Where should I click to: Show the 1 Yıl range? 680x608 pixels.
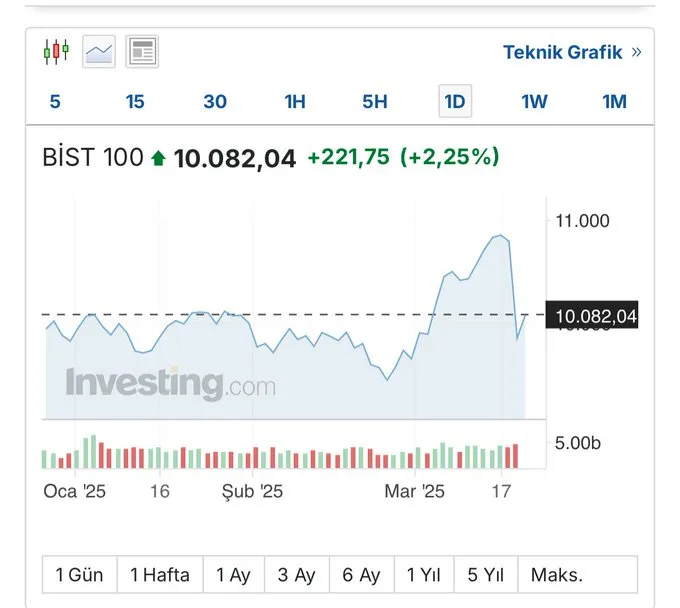tap(424, 575)
